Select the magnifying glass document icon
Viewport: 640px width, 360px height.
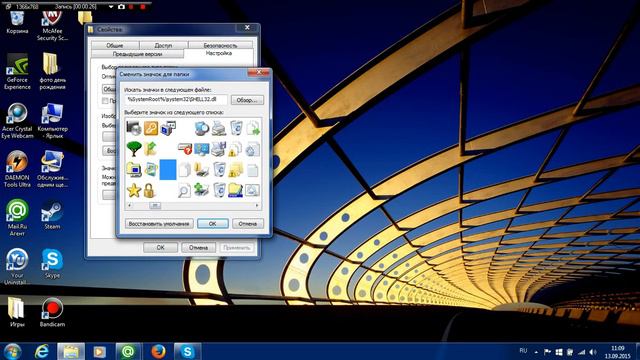(x=184, y=191)
